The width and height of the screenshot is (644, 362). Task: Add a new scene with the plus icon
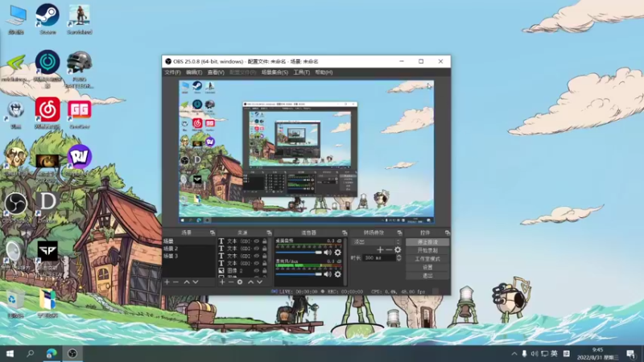point(167,282)
